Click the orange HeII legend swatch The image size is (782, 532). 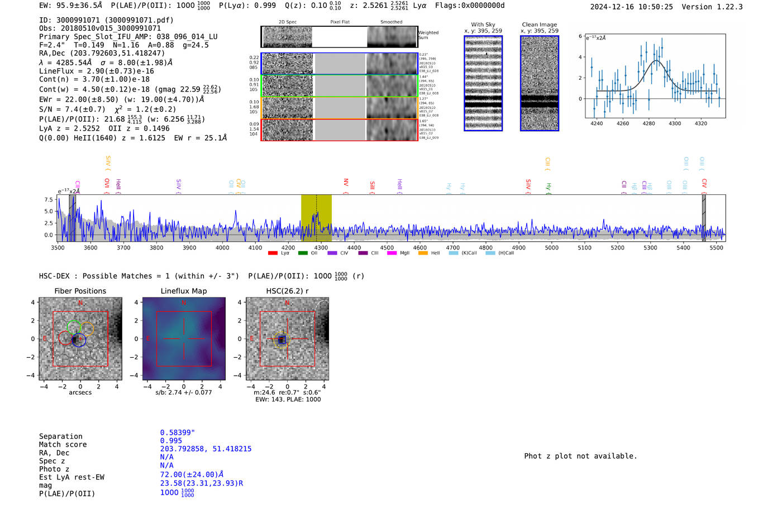(x=423, y=253)
